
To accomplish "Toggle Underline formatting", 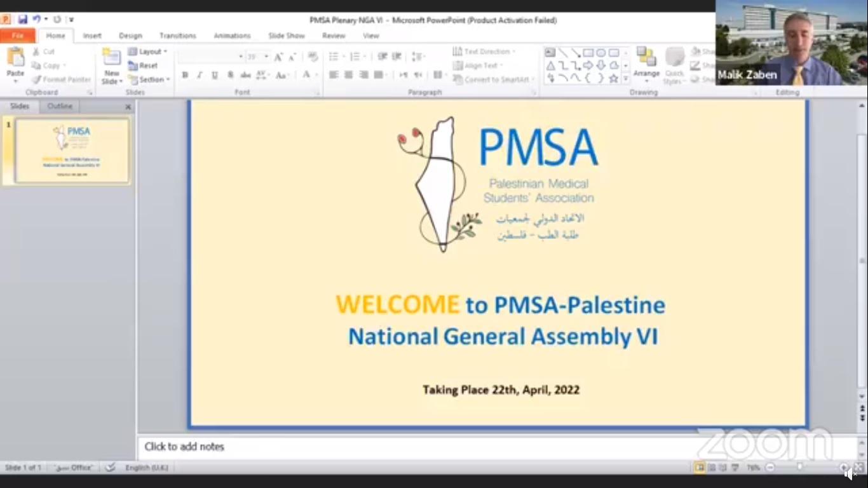I will tap(215, 75).
